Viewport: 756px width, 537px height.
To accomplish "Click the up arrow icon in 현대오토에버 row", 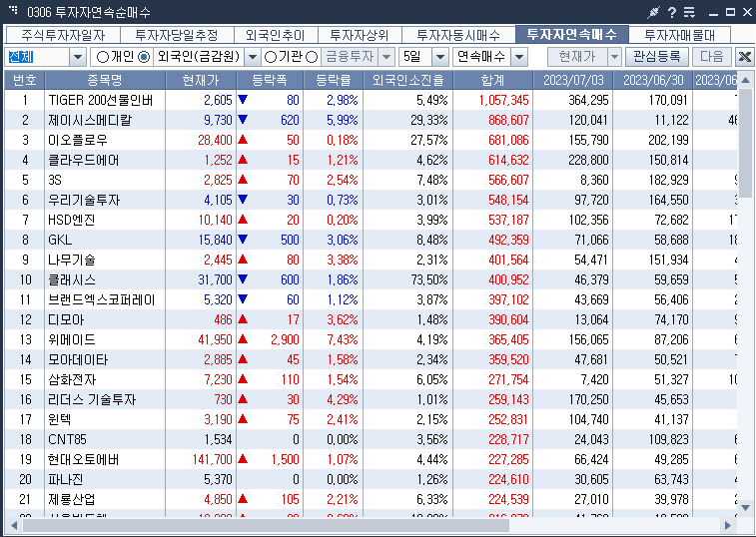I will (x=243, y=459).
